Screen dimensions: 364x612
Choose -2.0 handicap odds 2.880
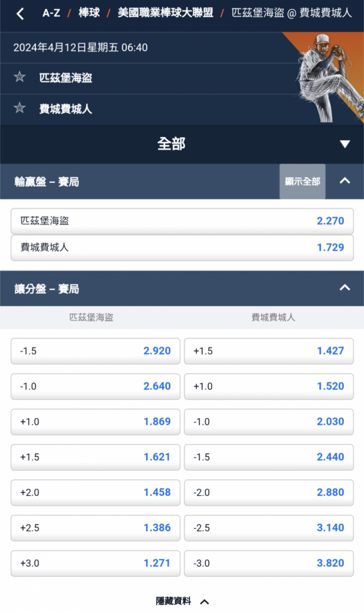[x=269, y=492]
